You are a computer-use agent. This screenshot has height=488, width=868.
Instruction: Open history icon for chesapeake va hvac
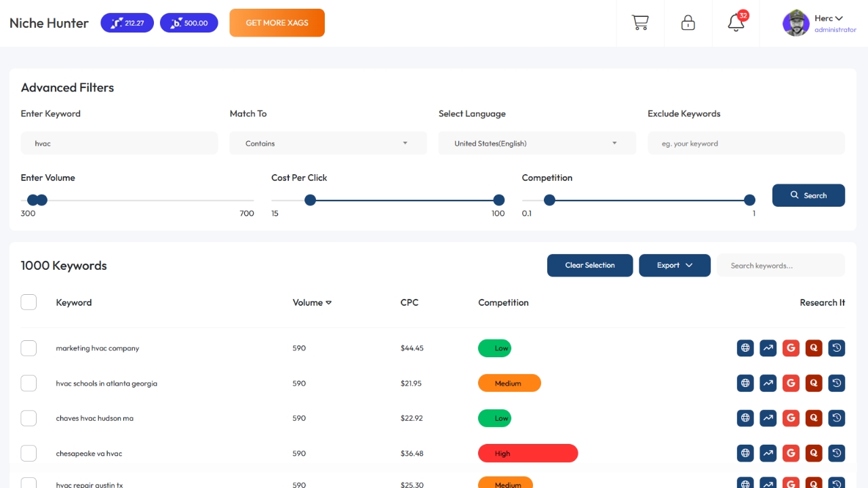837,453
